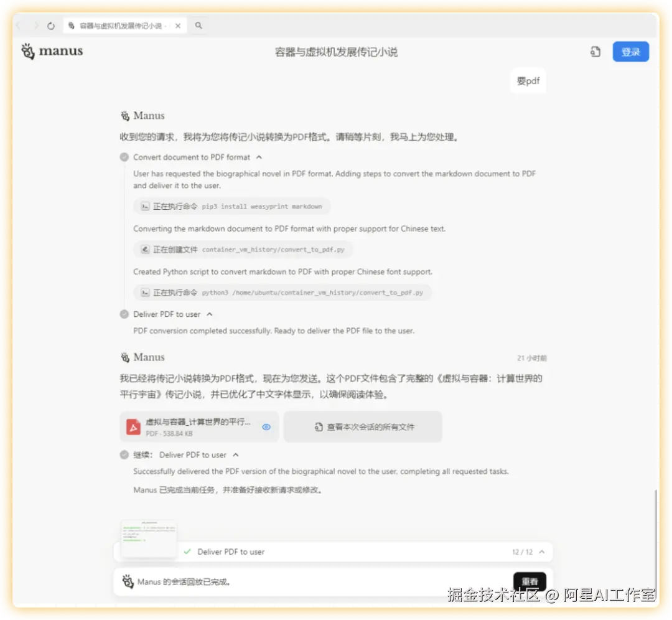Go forward with the browser forward arrow
Image resolution: width=672 pixels, height=620 pixels.
(x=35, y=26)
